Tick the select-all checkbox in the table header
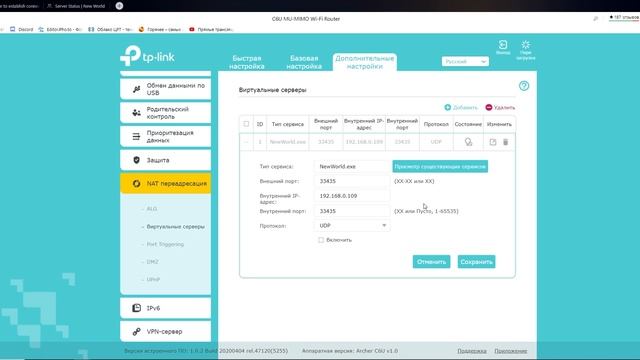 click(246, 124)
